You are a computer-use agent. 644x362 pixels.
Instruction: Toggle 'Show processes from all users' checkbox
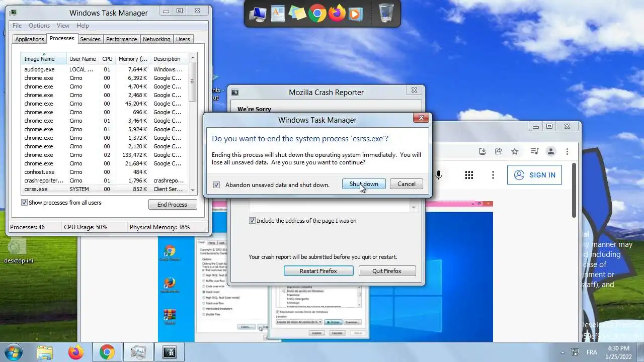[x=24, y=203]
